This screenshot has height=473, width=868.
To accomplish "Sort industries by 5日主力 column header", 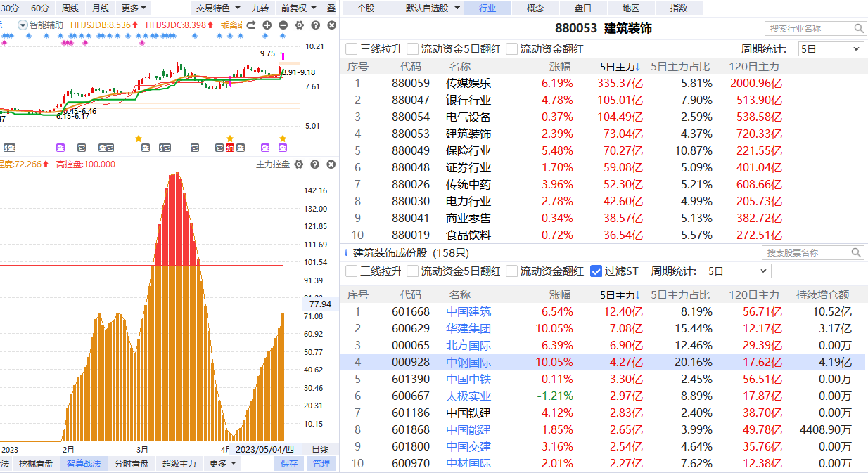I will pyautogui.click(x=620, y=67).
